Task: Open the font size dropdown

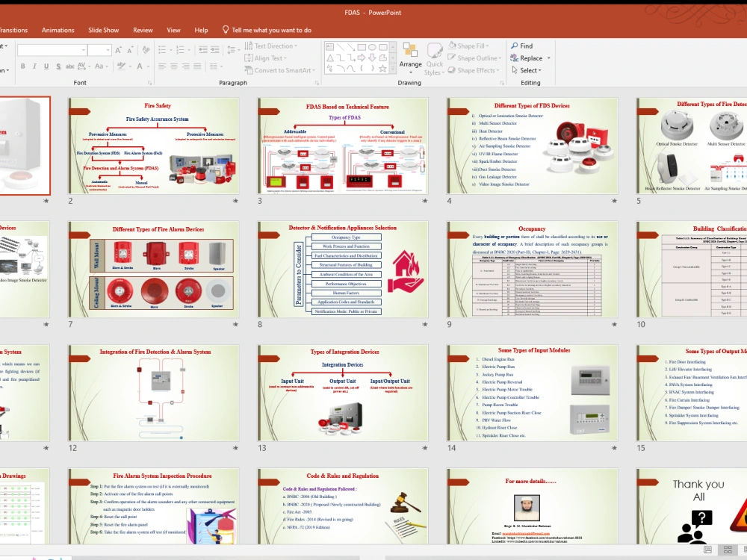Action: 108,50
